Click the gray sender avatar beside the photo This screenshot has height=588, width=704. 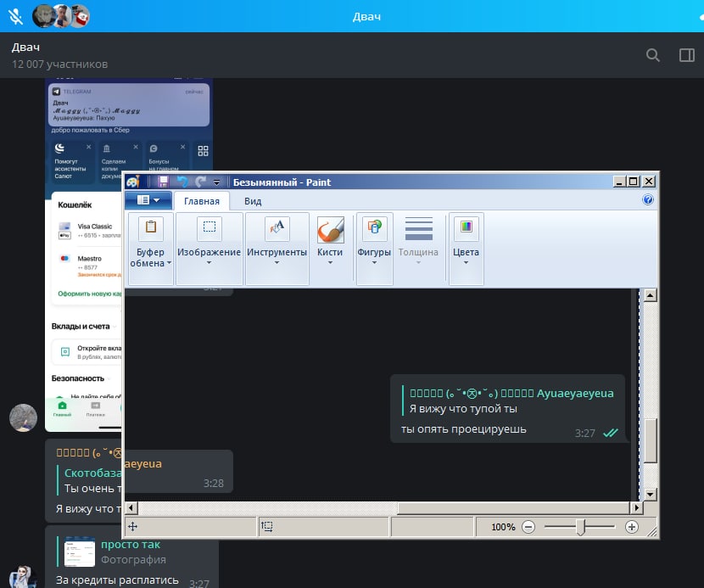pos(24,417)
